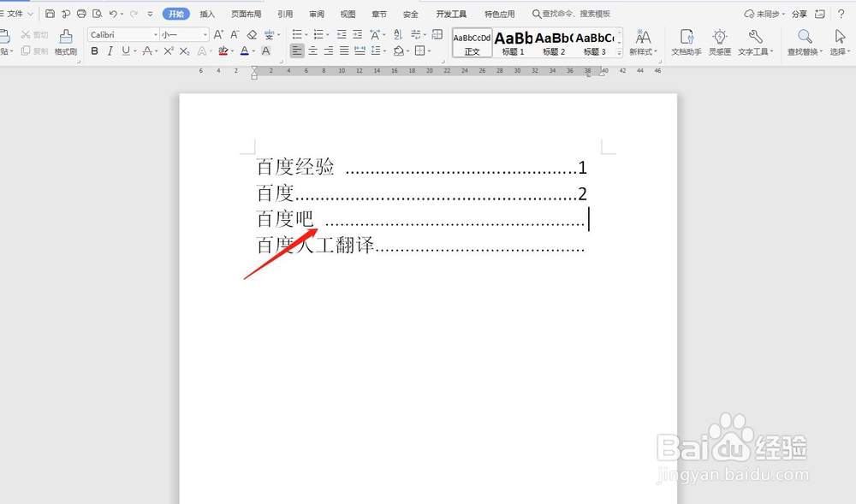Toggle Bold formatting
The image size is (856, 504).
click(x=94, y=50)
